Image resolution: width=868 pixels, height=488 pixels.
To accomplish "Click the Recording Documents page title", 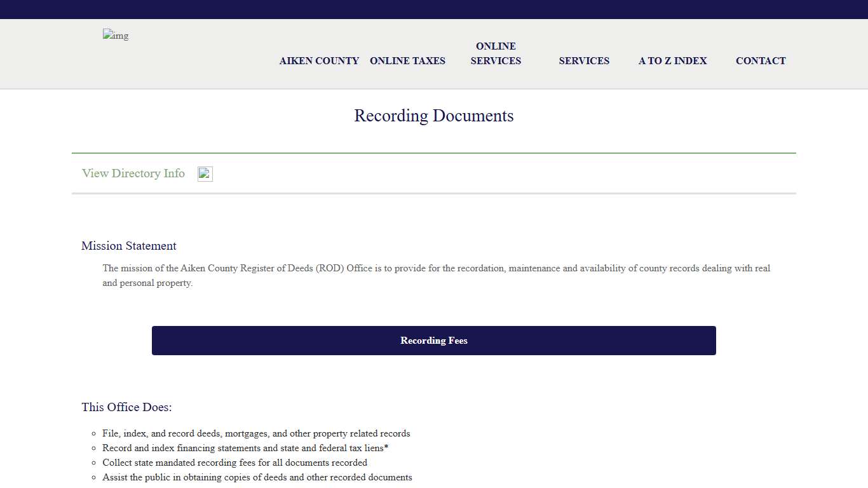I will [x=434, y=116].
